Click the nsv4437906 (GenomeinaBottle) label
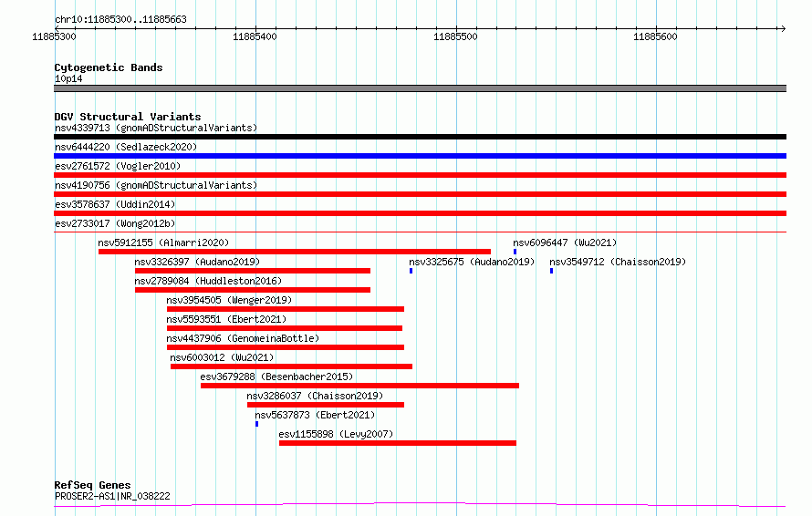The image size is (812, 516). (243, 338)
